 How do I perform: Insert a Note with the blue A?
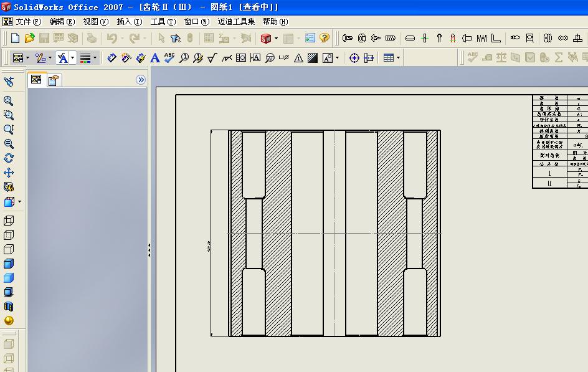(x=155, y=58)
